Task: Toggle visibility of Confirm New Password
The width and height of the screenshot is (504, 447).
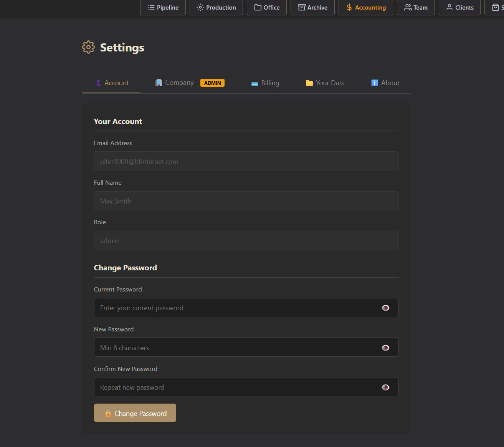Action: pos(386,387)
